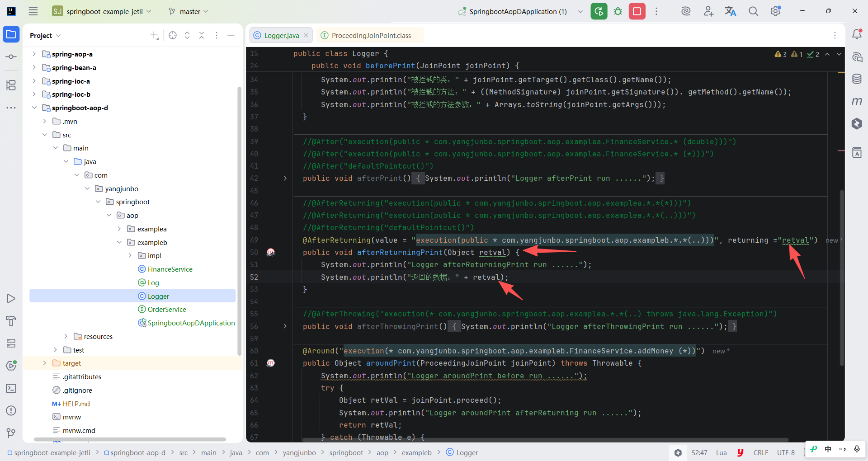The height and width of the screenshot is (461, 868).
Task: Collapse springboot-aop-d module
Action: (34, 108)
